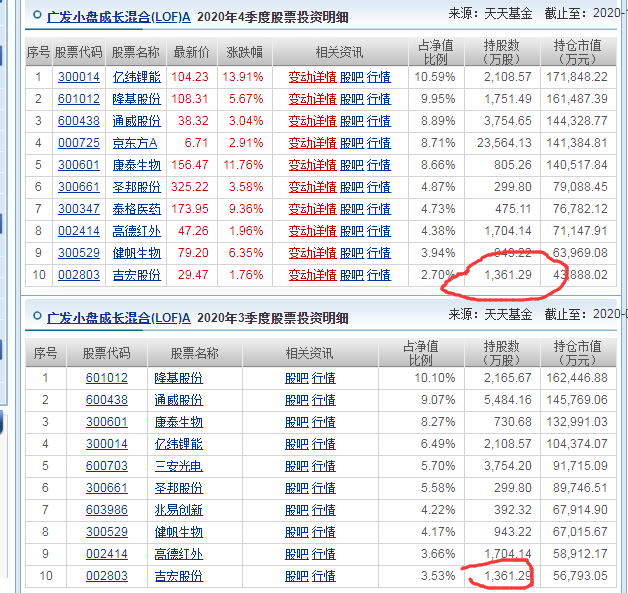Open 股吧 for 圣邦股份 in the Q4 table
The image size is (628, 593).
click(x=352, y=187)
